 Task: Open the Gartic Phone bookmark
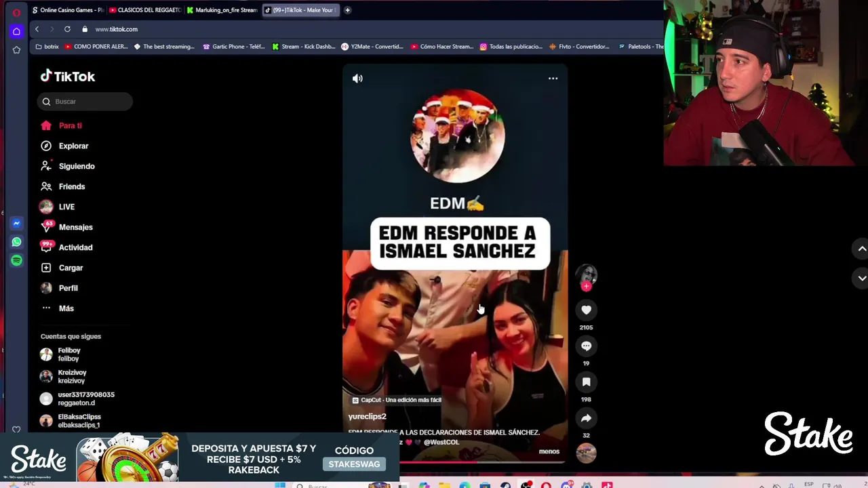pyautogui.click(x=234, y=47)
